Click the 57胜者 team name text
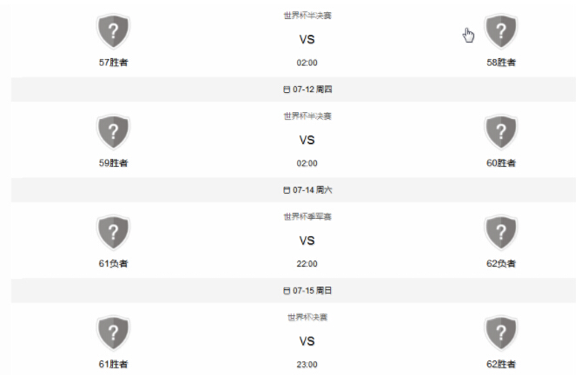Screen dimensions: 588x383 coord(113,63)
